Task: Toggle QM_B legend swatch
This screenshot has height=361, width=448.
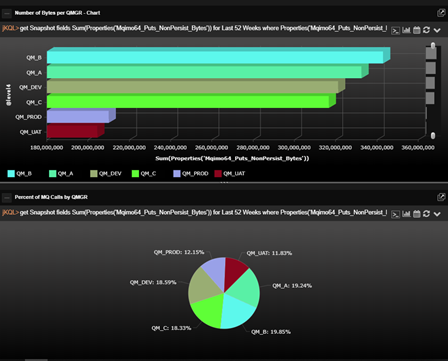Action: [11, 174]
